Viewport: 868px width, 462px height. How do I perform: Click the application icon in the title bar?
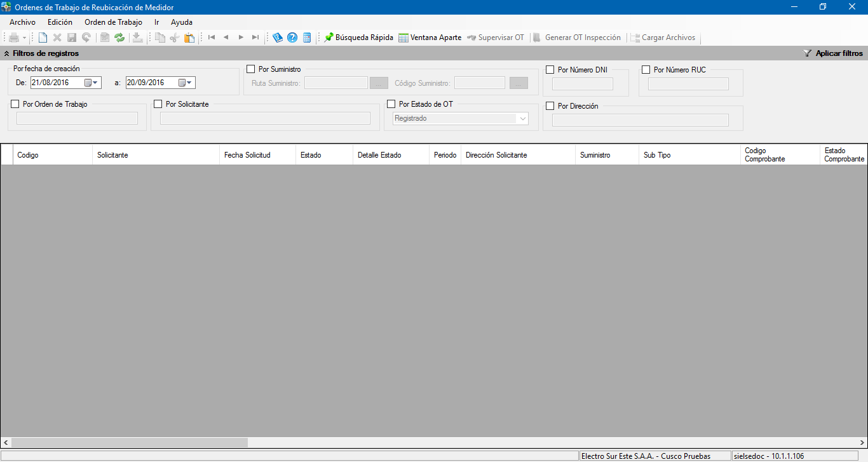point(6,7)
